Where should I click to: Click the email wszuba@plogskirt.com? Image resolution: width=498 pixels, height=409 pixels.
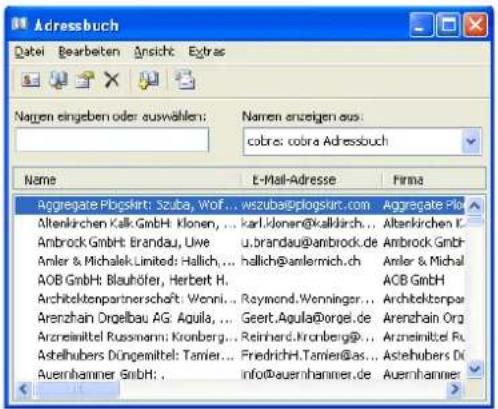[x=306, y=205]
